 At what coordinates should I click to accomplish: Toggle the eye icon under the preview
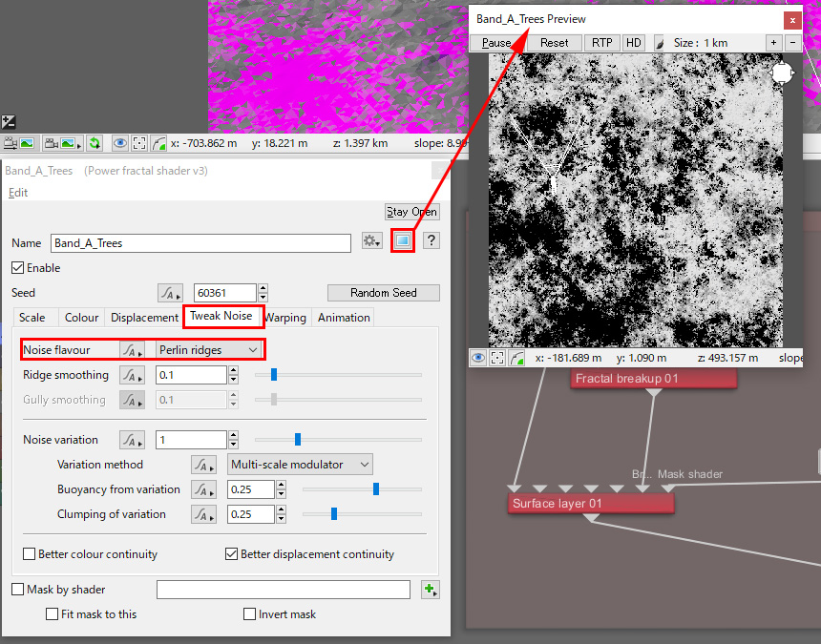(477, 358)
